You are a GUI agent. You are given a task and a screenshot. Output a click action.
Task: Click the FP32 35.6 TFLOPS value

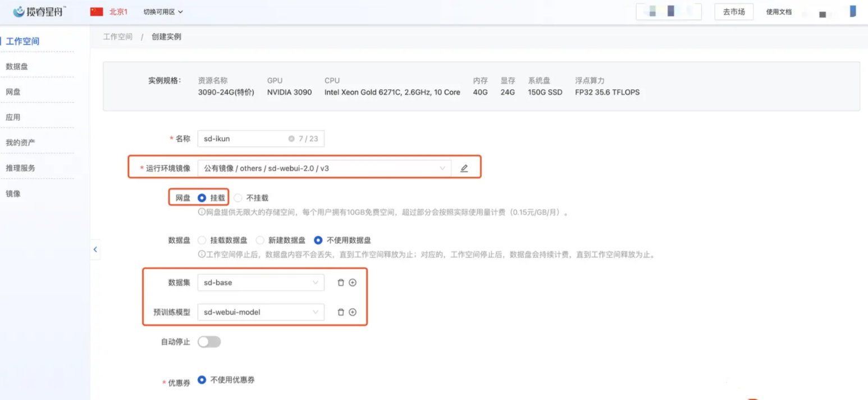tap(607, 92)
